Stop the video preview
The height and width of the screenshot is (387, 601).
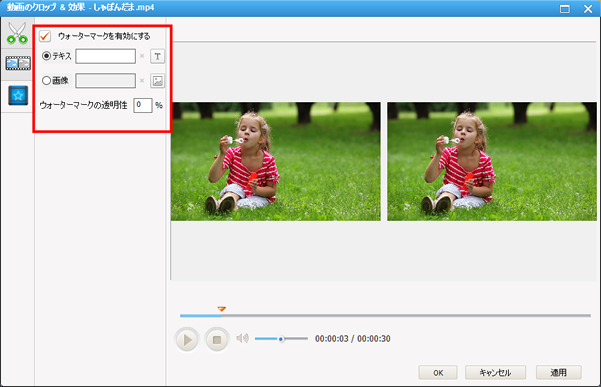point(217,340)
